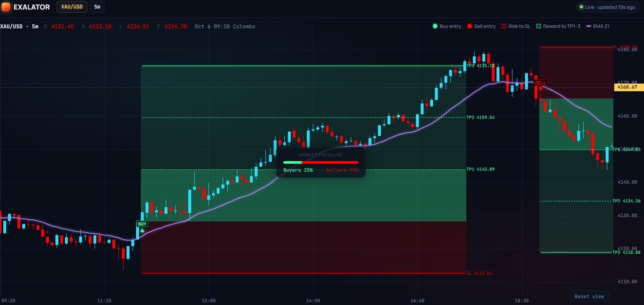This screenshot has height=305, width=644.
Task: Click the 4140.00 price axis label
Action: 628,182
